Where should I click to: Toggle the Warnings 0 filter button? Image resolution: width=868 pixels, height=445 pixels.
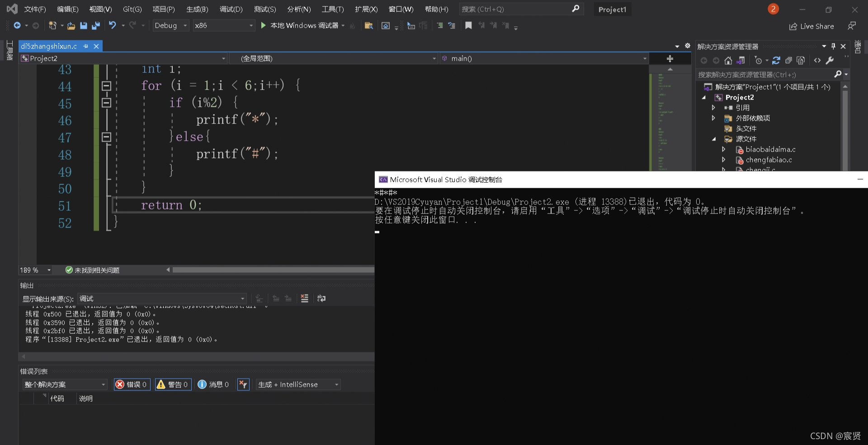click(x=173, y=384)
